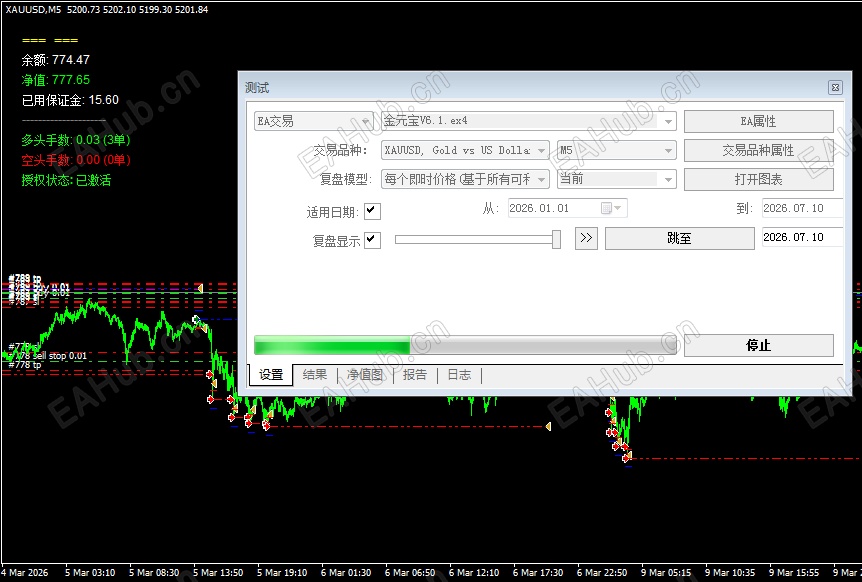Click the #778 tp level label

point(25,365)
